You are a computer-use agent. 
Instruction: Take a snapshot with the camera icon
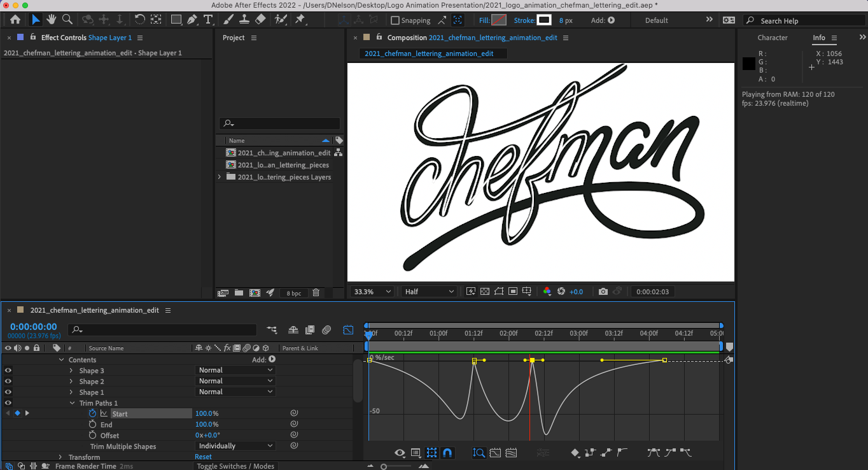click(x=603, y=292)
